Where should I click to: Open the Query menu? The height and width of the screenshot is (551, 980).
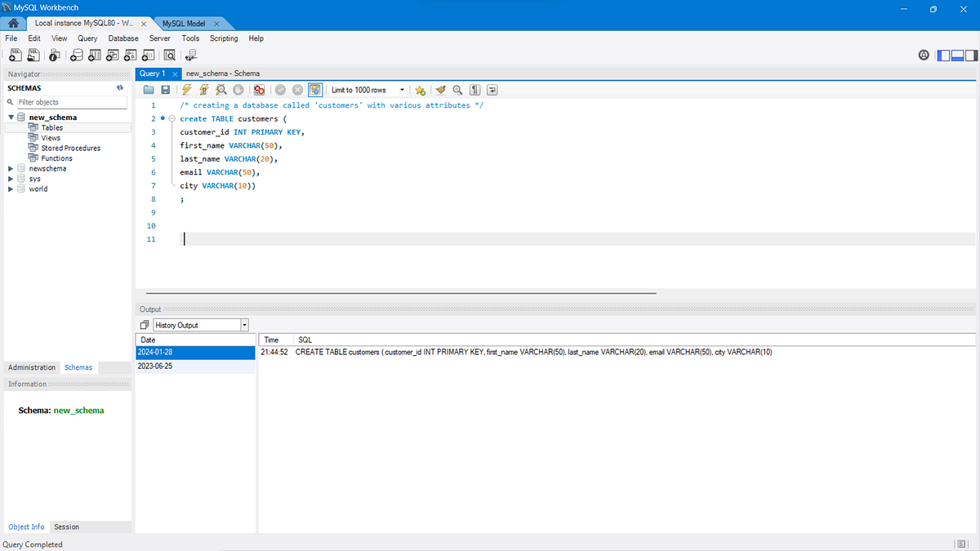pyautogui.click(x=87, y=38)
